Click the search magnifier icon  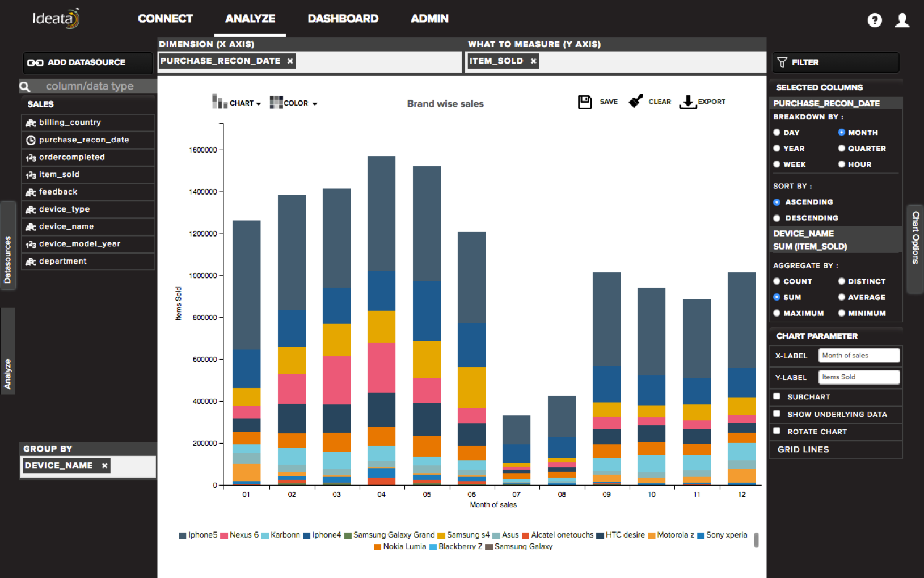coord(25,86)
